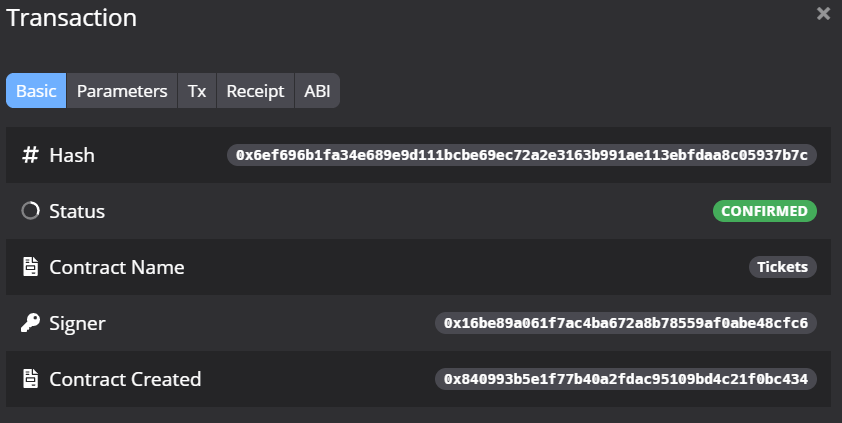Click the Status row label
Screen dimensions: 842x423
point(77,211)
